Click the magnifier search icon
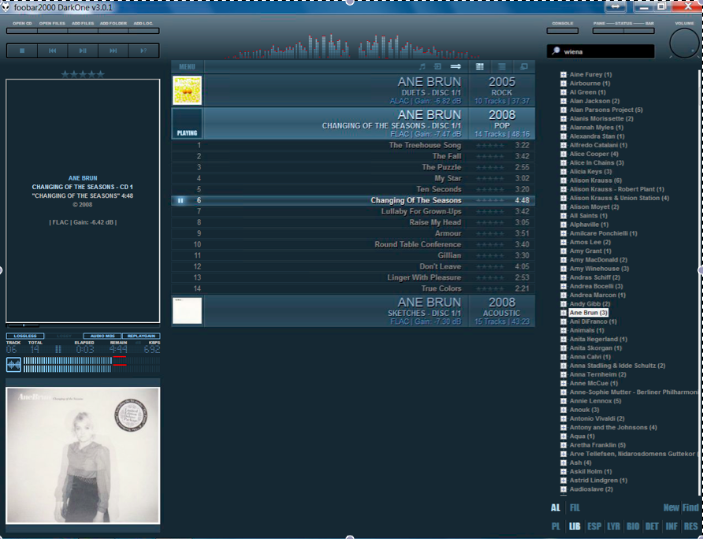 tap(556, 51)
